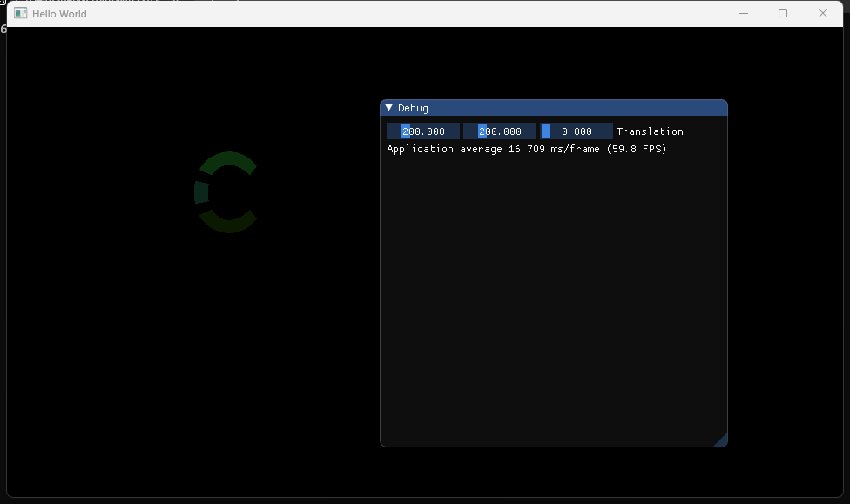The width and height of the screenshot is (850, 504).
Task: Click the Translation label beside the sliders
Action: [650, 131]
